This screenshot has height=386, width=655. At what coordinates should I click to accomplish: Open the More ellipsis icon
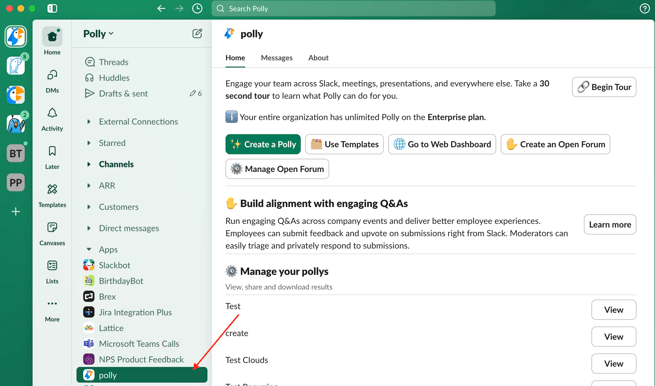(x=52, y=304)
